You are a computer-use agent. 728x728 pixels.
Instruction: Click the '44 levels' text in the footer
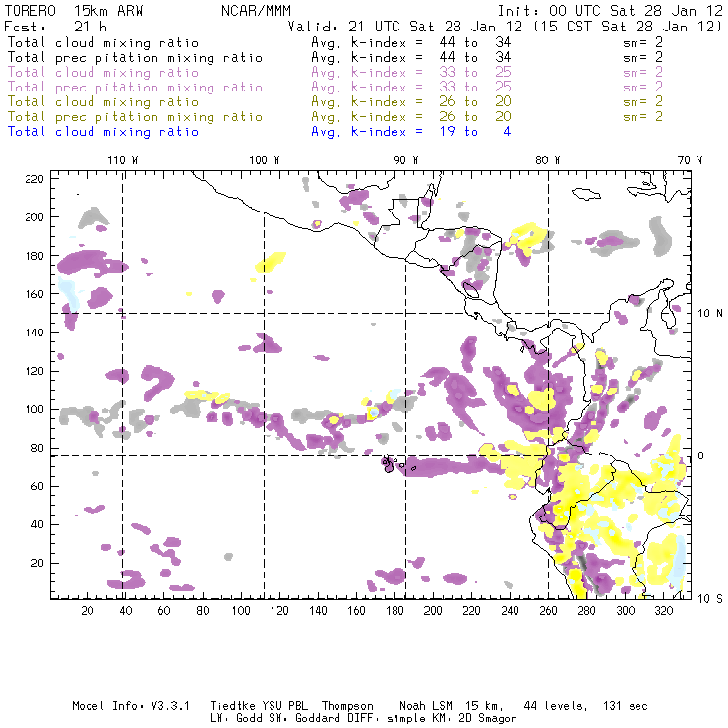click(x=556, y=706)
